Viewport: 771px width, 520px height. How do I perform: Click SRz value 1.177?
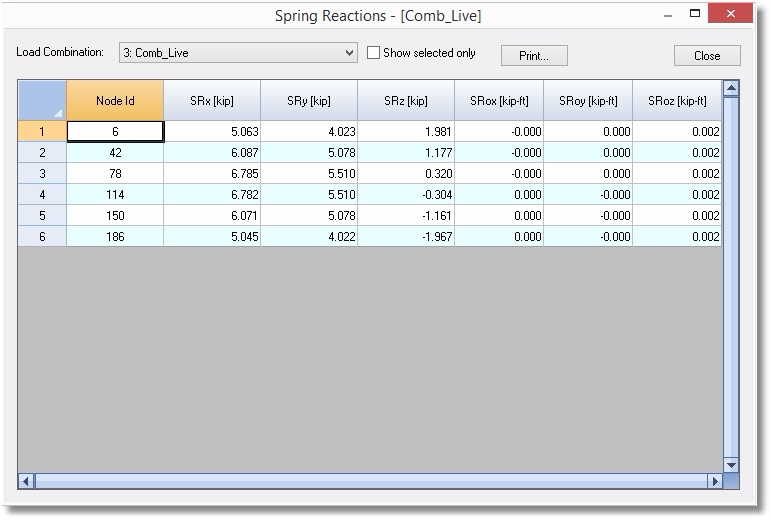[x=406, y=152]
